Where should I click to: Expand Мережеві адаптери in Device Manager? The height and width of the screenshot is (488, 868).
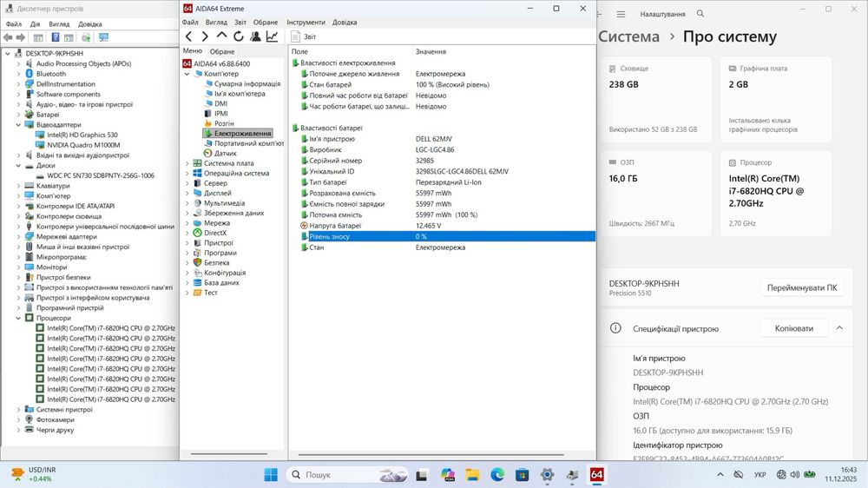(18, 236)
